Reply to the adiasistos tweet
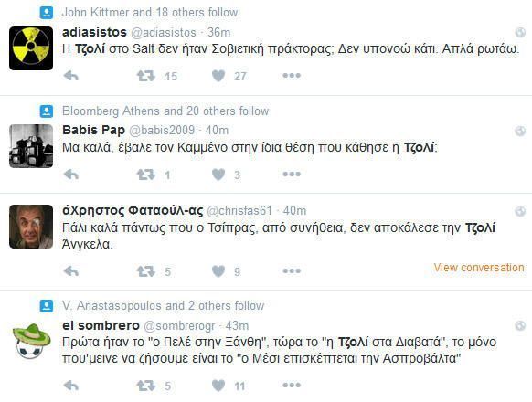This screenshot has height=402, width=532. pyautogui.click(x=71, y=76)
